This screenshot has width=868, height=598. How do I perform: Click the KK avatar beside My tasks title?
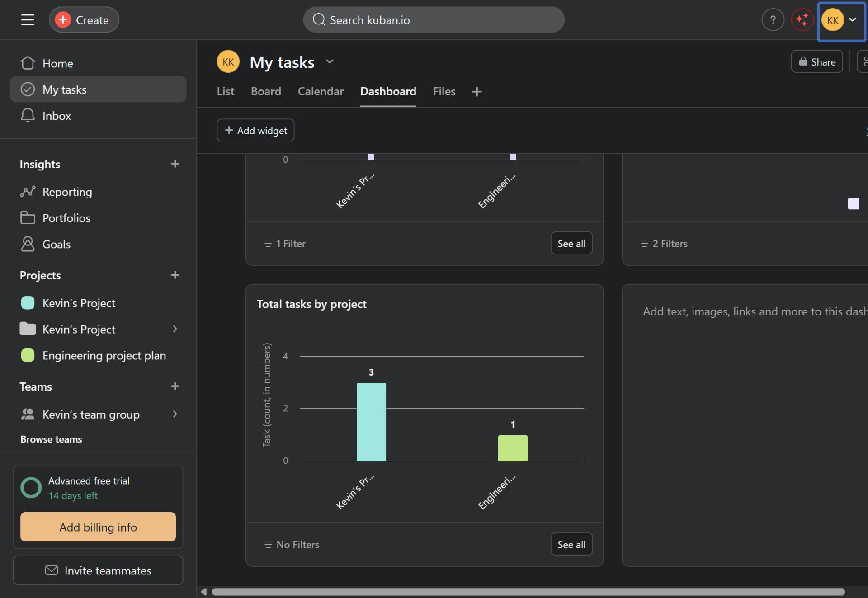(x=228, y=61)
